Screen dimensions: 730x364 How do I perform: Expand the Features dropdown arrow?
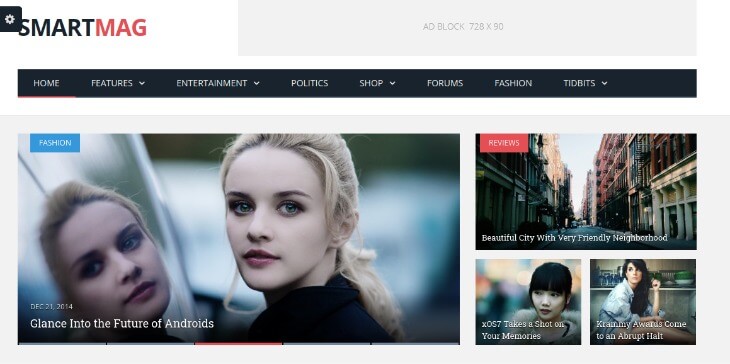(142, 83)
